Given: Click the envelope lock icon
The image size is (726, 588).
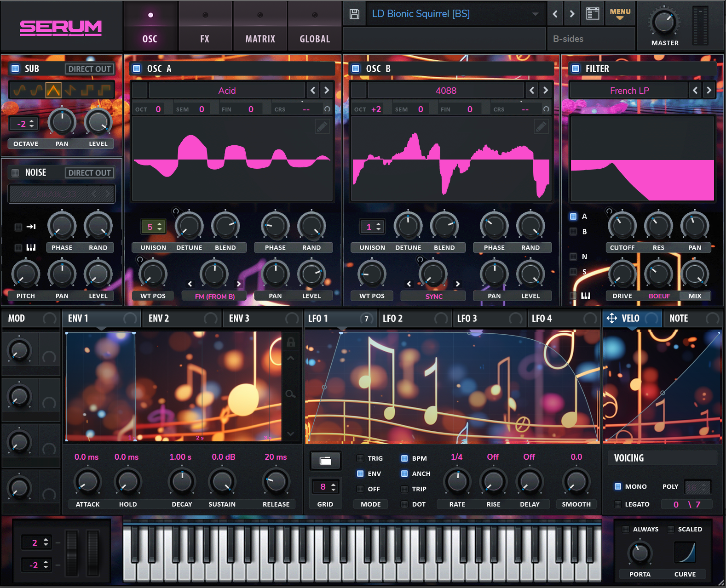Looking at the screenshot, I should click(291, 342).
